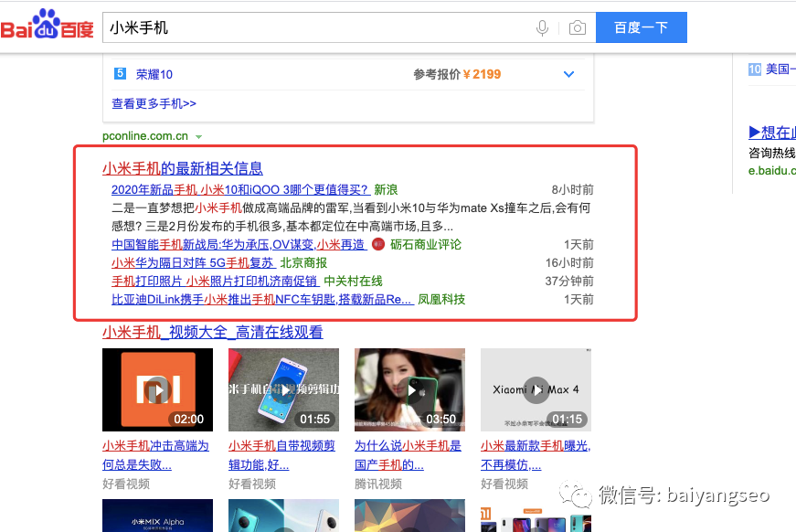Open the 比亚迪DiLink携手小米 news link
This screenshot has height=532, width=796.
[262, 300]
